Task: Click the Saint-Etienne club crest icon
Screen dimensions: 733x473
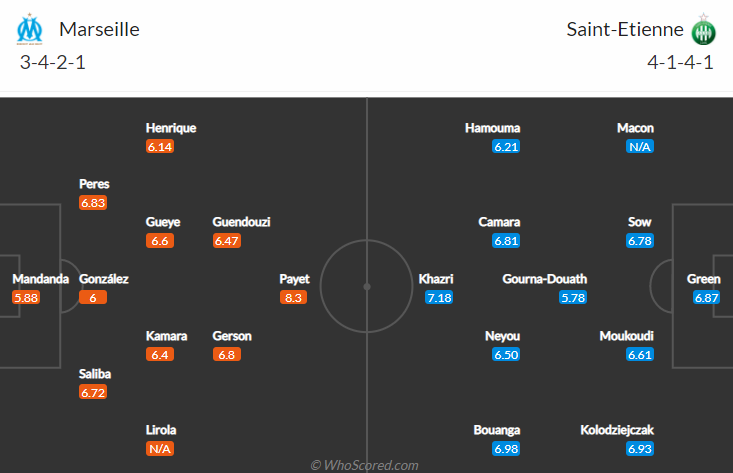Action: [704, 30]
